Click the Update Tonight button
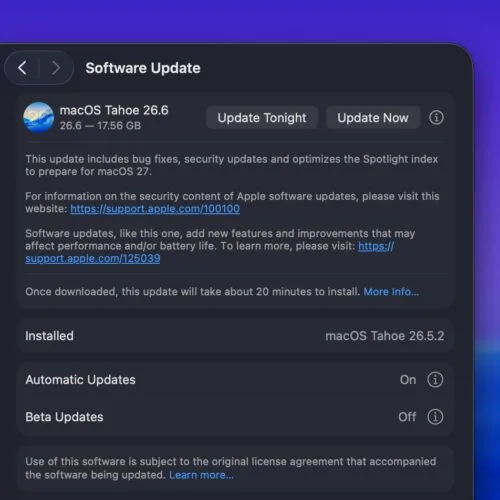Image resolution: width=500 pixels, height=500 pixels. click(262, 118)
